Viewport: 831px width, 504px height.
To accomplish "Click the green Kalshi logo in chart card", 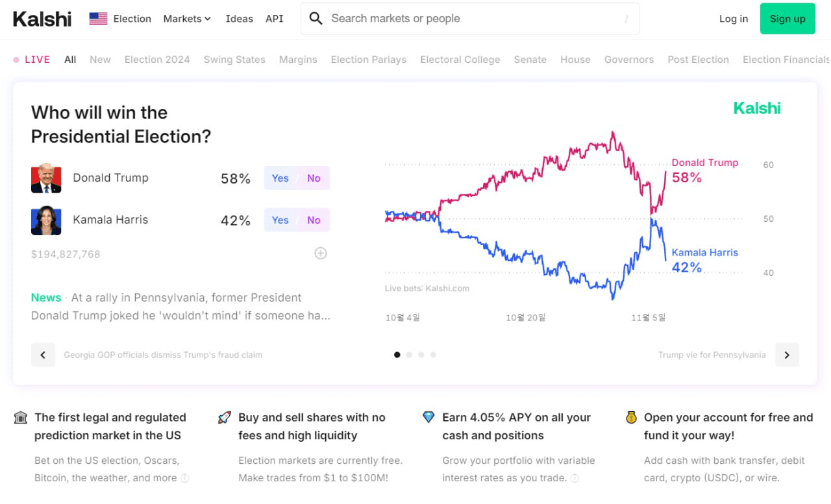I will pos(757,108).
